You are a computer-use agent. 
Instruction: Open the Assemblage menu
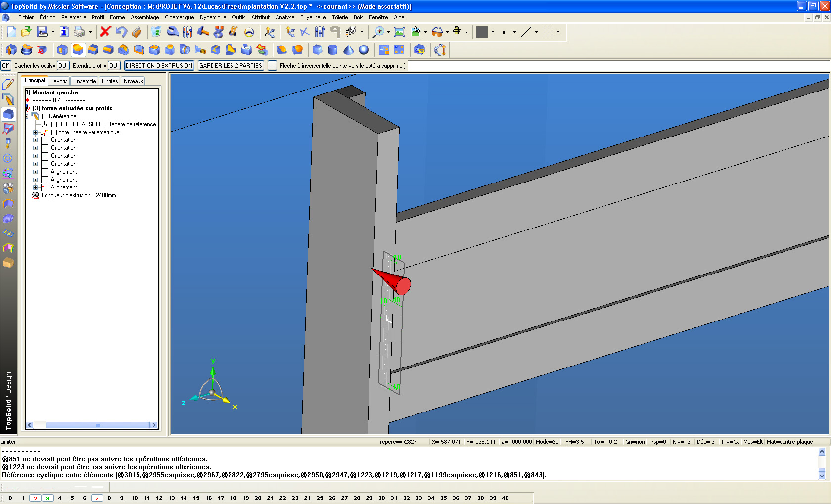pyautogui.click(x=144, y=17)
